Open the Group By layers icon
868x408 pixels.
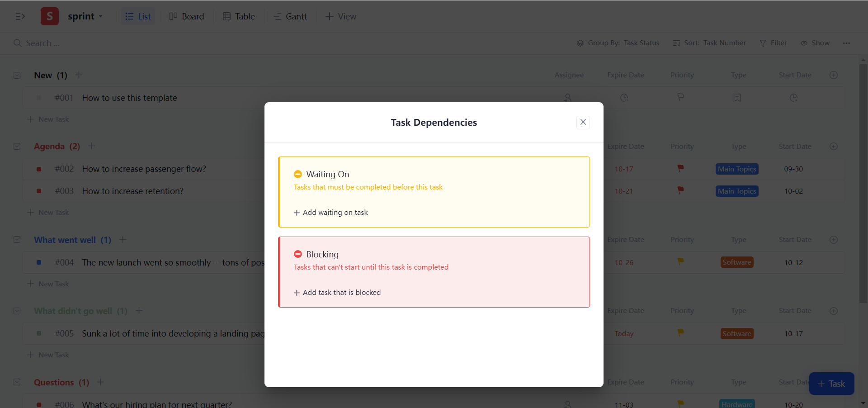click(580, 43)
